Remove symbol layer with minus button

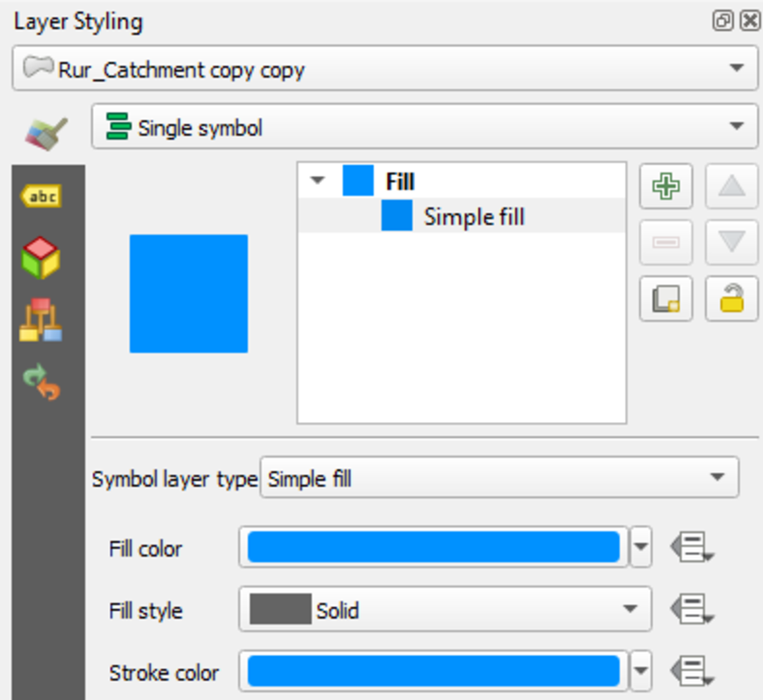[x=666, y=242]
